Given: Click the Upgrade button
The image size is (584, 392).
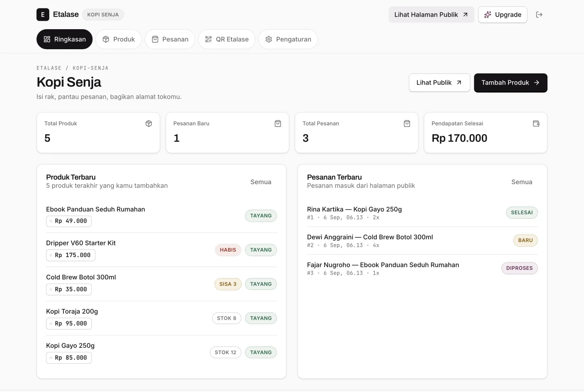Looking at the screenshot, I should click(x=503, y=15).
